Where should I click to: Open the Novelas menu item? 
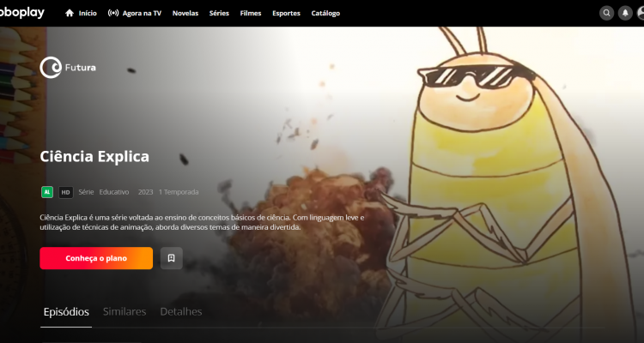(x=185, y=13)
